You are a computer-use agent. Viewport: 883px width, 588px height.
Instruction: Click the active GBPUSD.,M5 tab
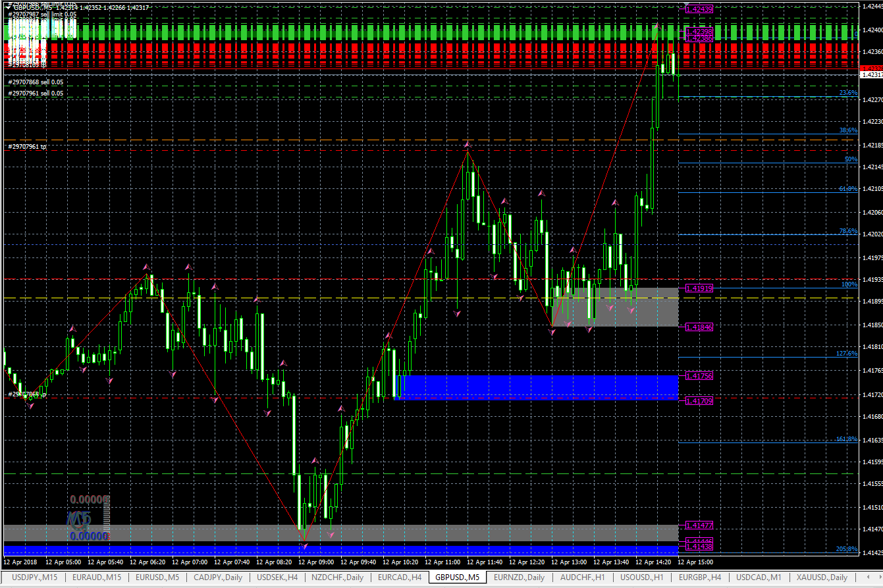point(458,577)
